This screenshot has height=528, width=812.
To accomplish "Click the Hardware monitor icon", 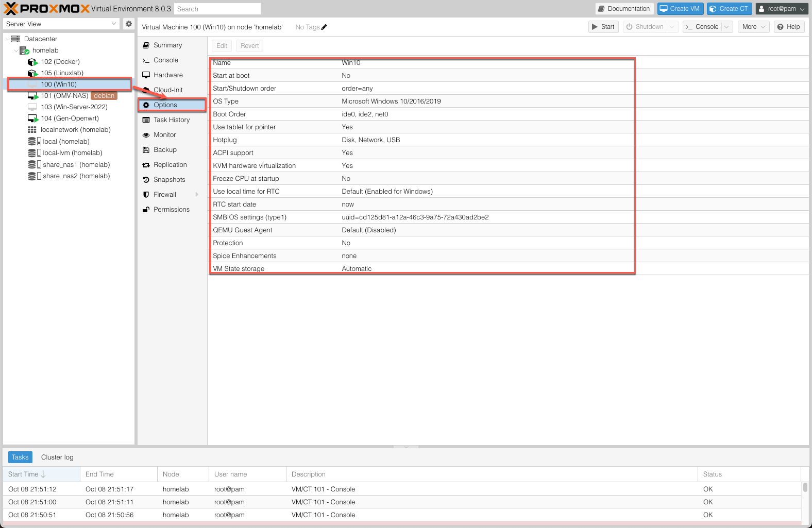I will (x=146, y=75).
